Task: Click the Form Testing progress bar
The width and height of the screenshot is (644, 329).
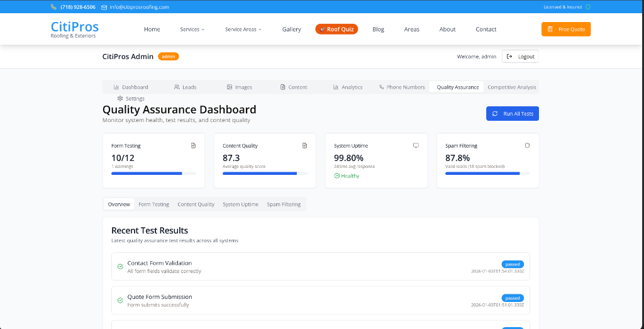Action: click(153, 174)
